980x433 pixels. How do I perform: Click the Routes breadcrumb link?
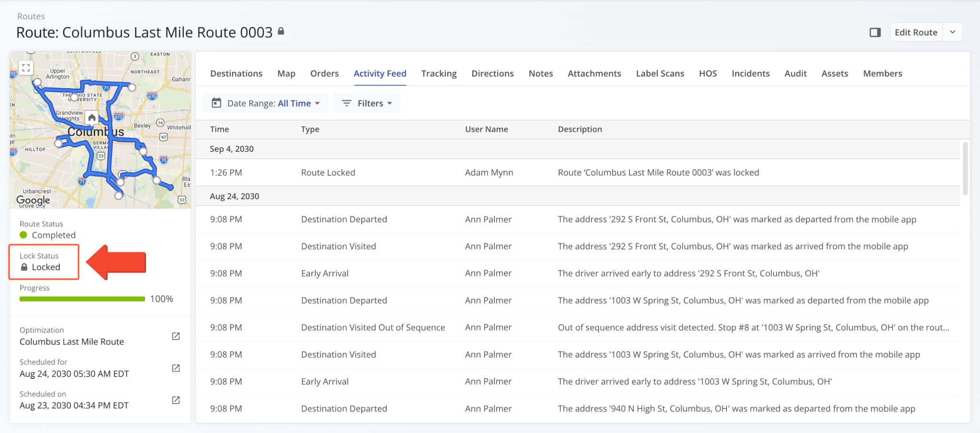point(31,16)
